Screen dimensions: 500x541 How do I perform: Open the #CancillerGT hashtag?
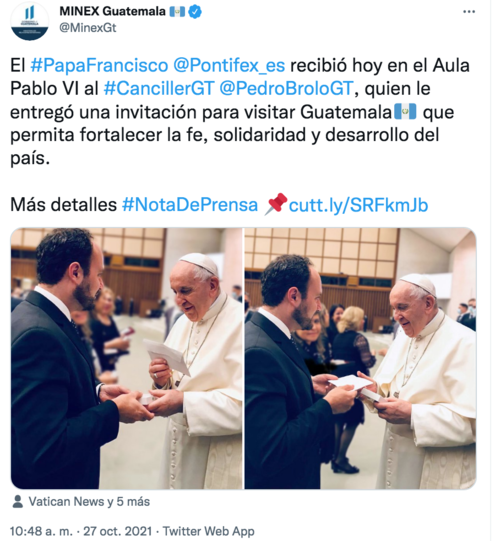159,88
